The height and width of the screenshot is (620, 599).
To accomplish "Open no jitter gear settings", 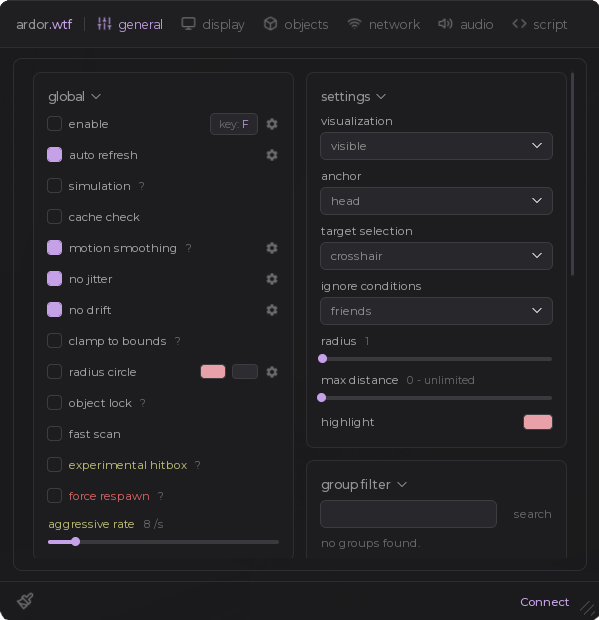I will click(x=272, y=279).
